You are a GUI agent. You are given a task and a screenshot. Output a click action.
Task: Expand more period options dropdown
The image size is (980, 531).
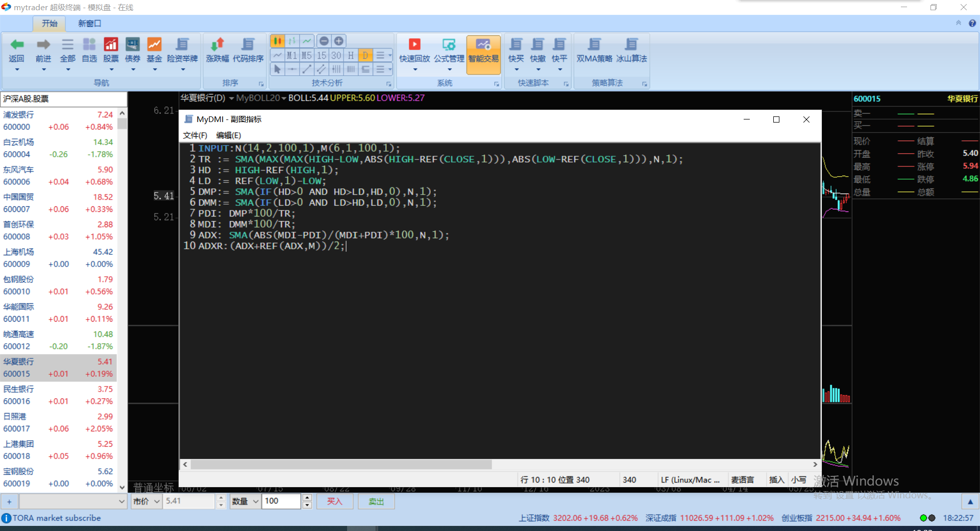click(x=383, y=55)
